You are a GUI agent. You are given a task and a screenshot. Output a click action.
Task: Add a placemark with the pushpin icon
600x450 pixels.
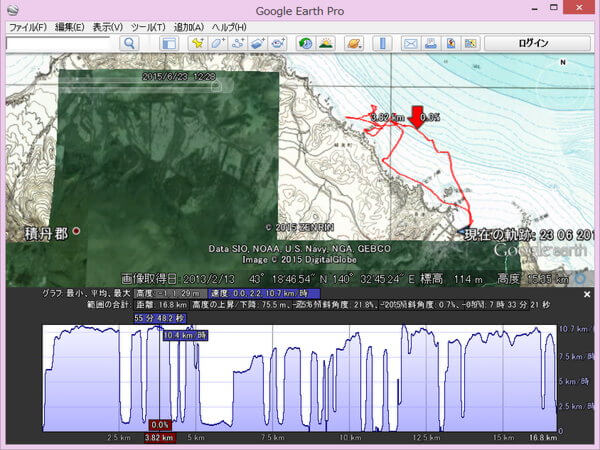(x=197, y=43)
